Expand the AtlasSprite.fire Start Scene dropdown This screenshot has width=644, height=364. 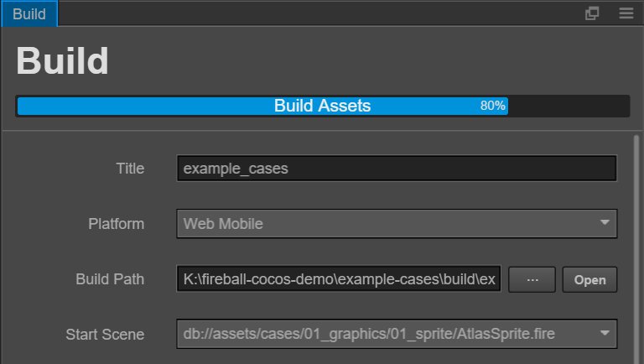[x=386, y=334]
